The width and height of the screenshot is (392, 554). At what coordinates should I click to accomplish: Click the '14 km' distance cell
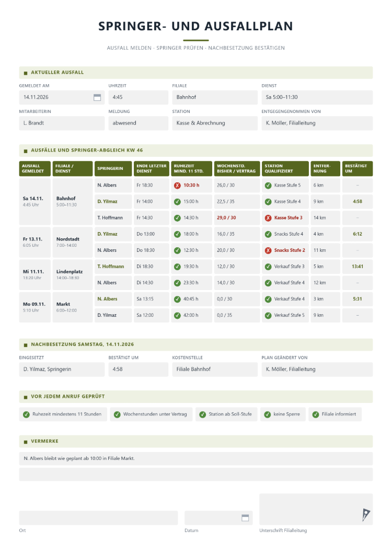click(325, 218)
